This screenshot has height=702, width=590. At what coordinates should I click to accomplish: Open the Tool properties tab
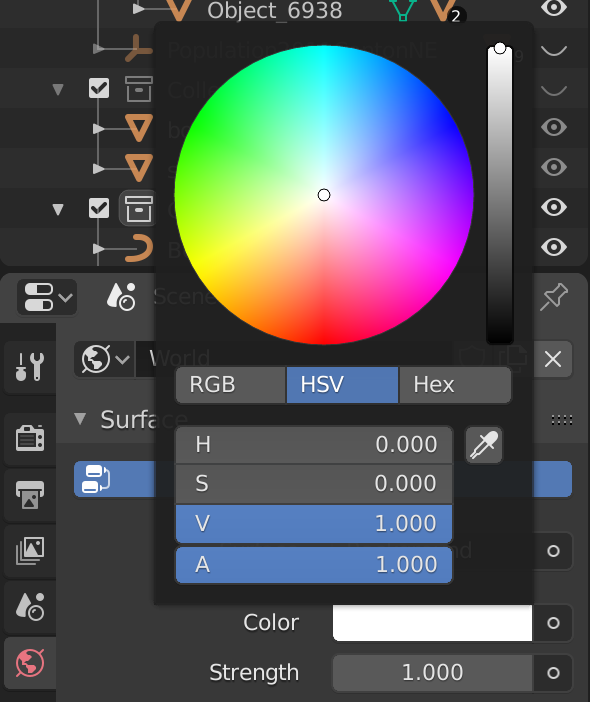[30, 366]
